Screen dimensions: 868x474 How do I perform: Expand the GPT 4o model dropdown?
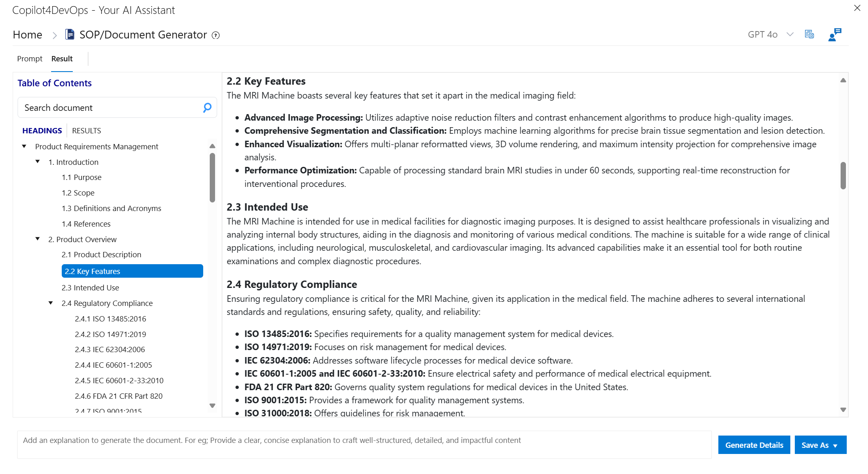click(x=790, y=34)
